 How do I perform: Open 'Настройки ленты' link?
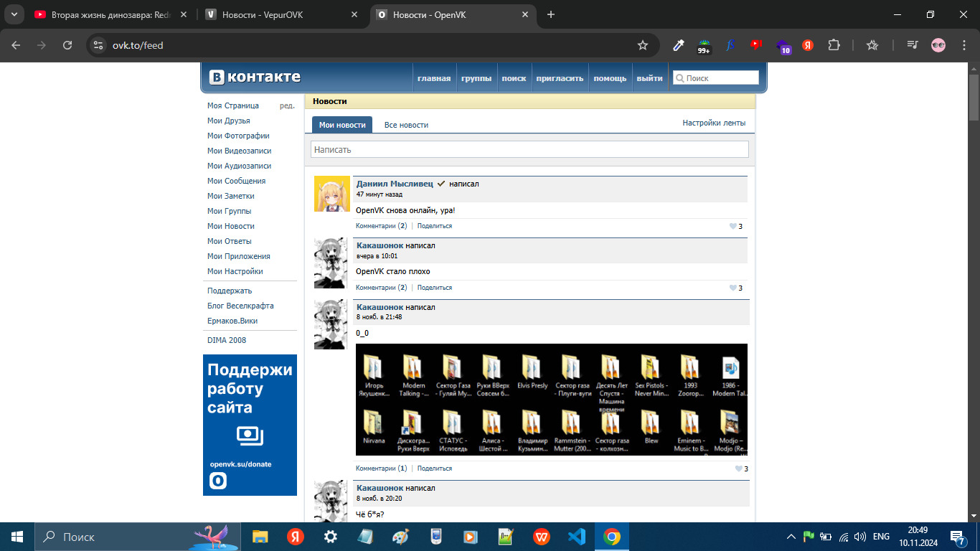click(713, 123)
